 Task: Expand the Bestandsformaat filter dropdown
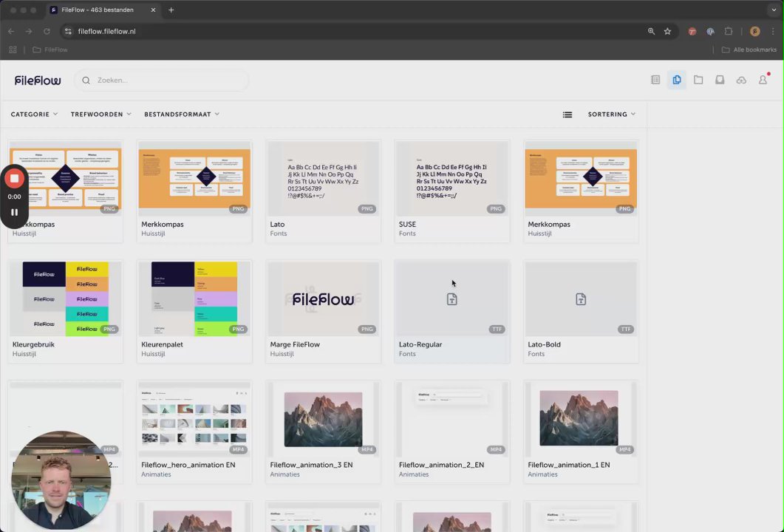182,115
